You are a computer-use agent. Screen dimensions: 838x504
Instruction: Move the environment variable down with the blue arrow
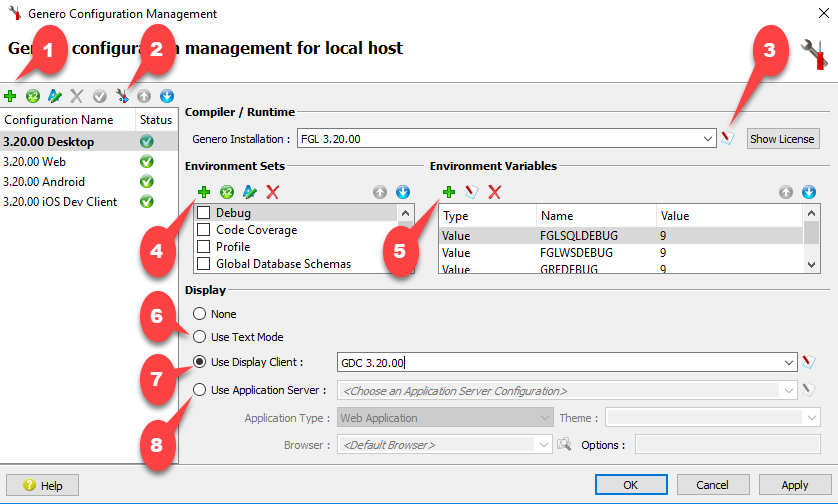pyautogui.click(x=809, y=191)
